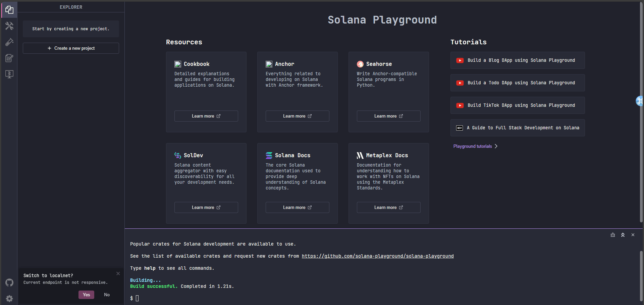This screenshot has width=644, height=305.
Task: Open the Test tab with test tube icon
Action: point(9,42)
